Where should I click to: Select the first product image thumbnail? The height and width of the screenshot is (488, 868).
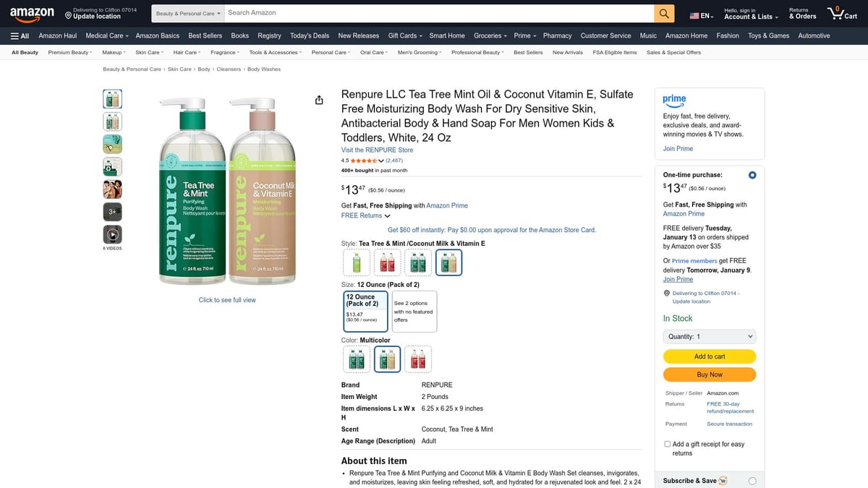(x=112, y=98)
